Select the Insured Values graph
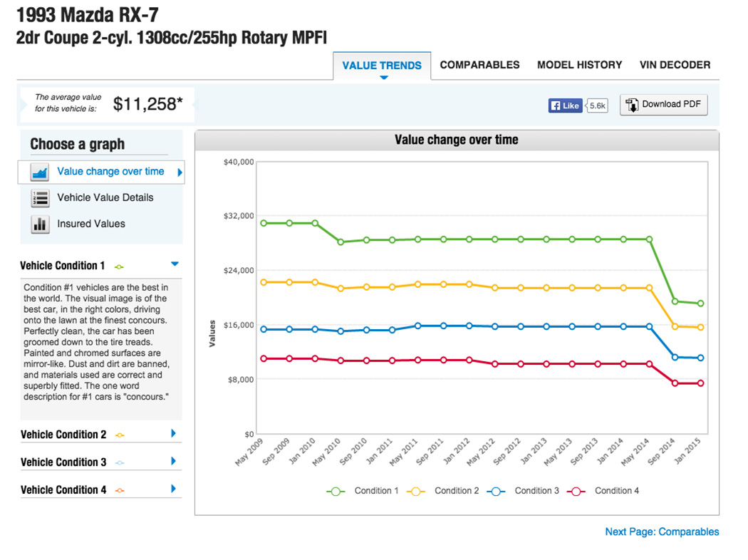 (x=101, y=224)
